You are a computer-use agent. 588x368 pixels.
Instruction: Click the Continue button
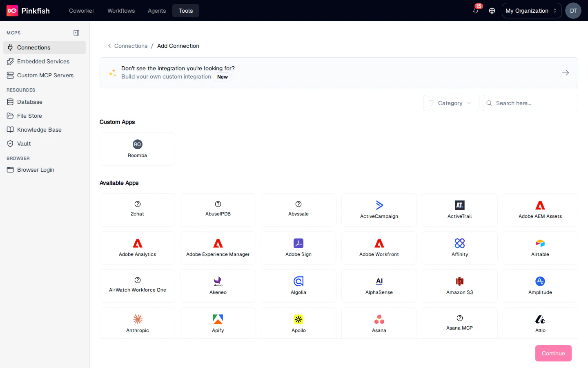pos(553,353)
